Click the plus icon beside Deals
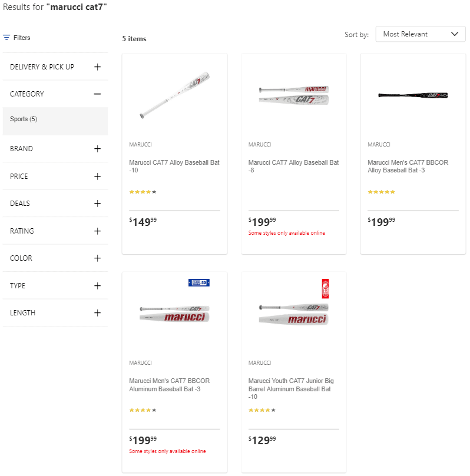The height and width of the screenshot is (476, 470). coord(97,204)
